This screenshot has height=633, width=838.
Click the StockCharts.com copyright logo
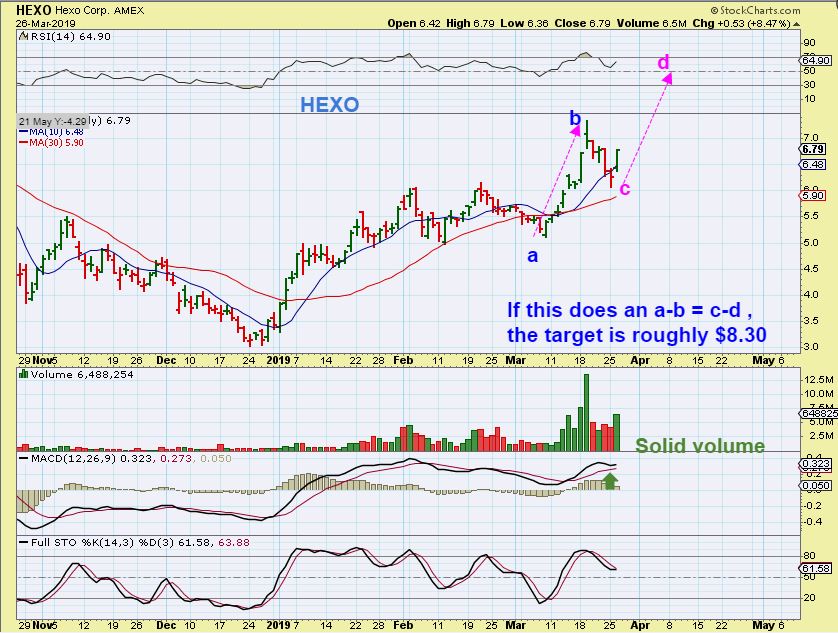click(756, 10)
